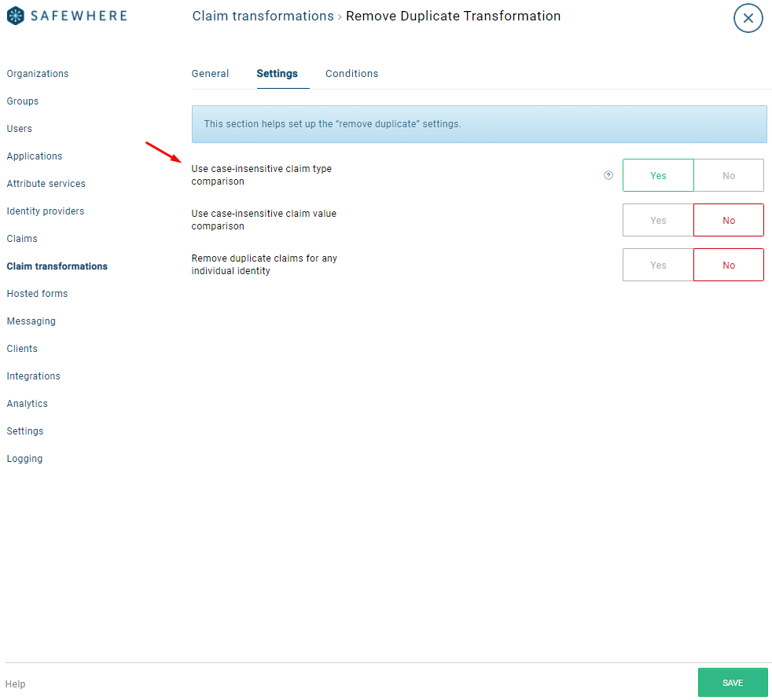The height and width of the screenshot is (700, 772).
Task: Navigate to Hosted forms section
Action: 37,294
